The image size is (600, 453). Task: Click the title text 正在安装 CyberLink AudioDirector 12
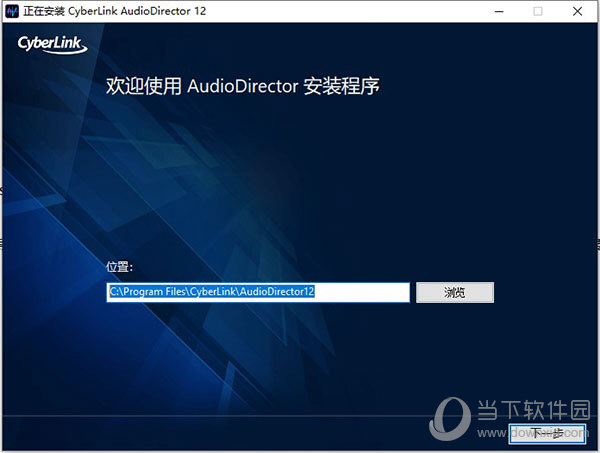click(x=114, y=11)
